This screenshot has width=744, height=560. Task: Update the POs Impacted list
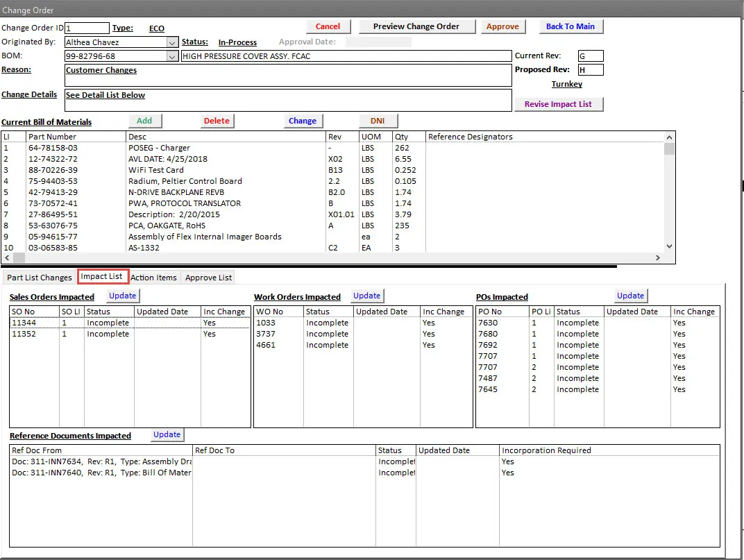pyautogui.click(x=630, y=296)
